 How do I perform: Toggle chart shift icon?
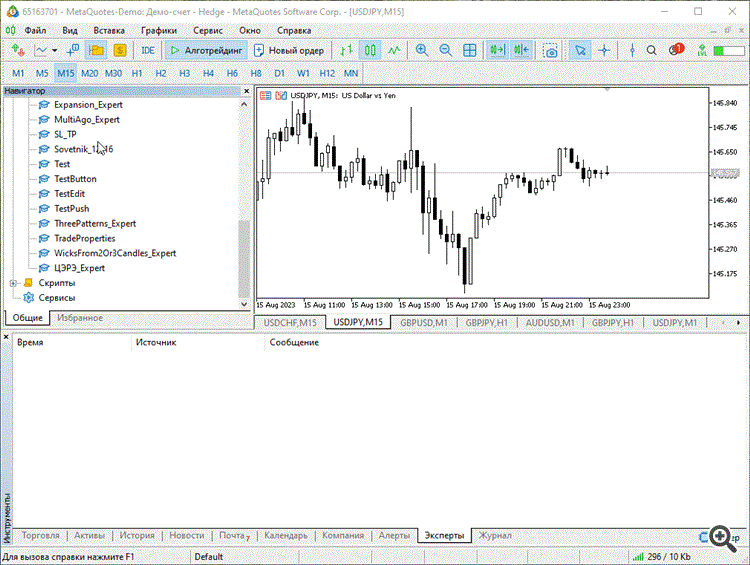521,50
